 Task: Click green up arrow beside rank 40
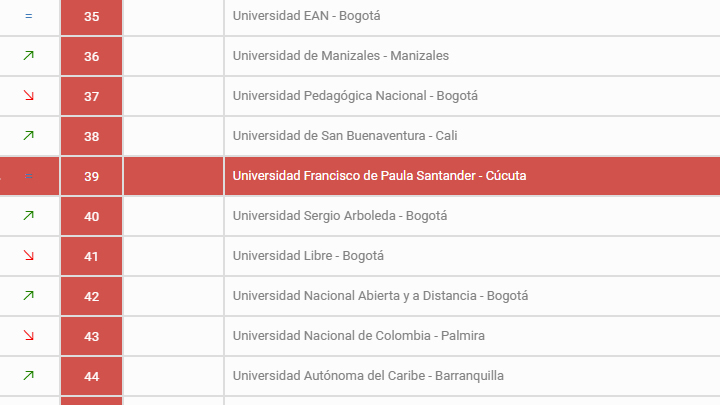[28, 216]
